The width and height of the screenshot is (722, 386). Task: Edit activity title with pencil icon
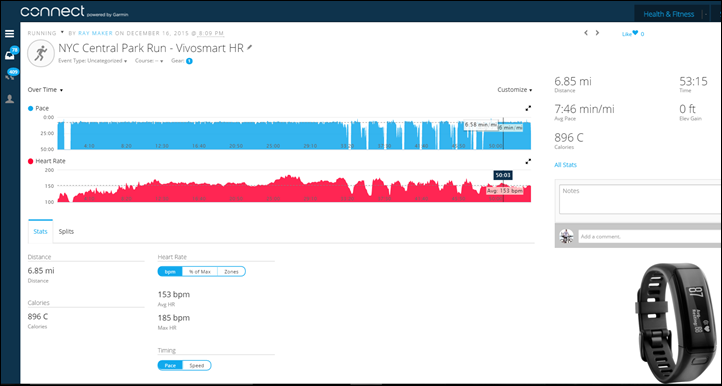pos(250,47)
